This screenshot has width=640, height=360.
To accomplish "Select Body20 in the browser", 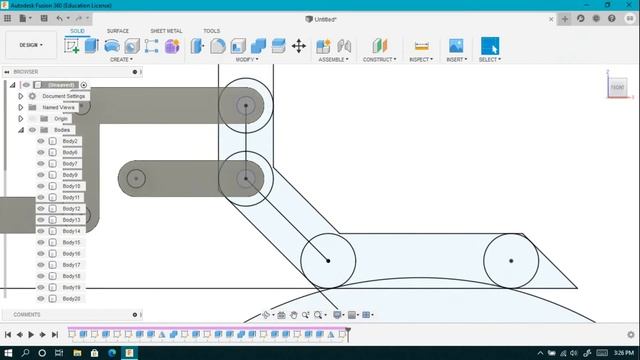I will click(71, 299).
